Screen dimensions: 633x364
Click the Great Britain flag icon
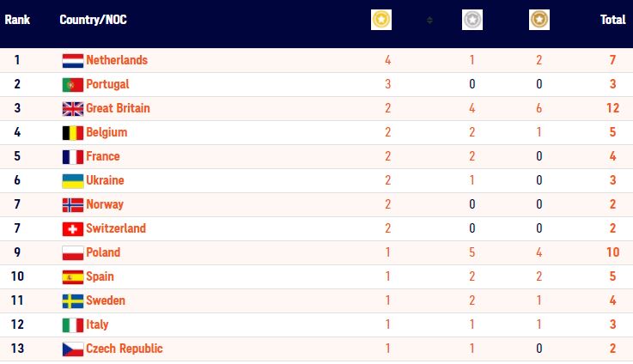[x=72, y=108]
